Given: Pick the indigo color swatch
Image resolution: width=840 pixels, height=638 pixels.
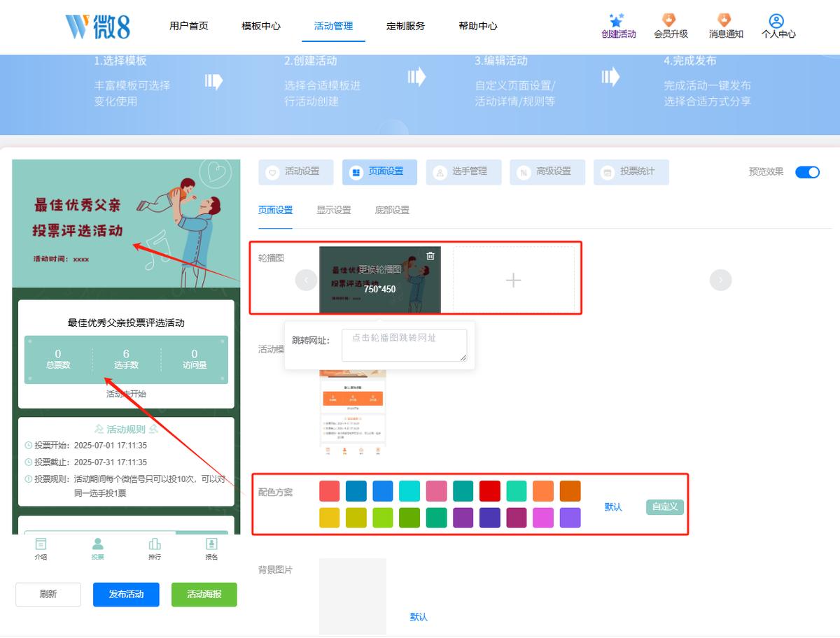Looking at the screenshot, I should click(x=490, y=518).
